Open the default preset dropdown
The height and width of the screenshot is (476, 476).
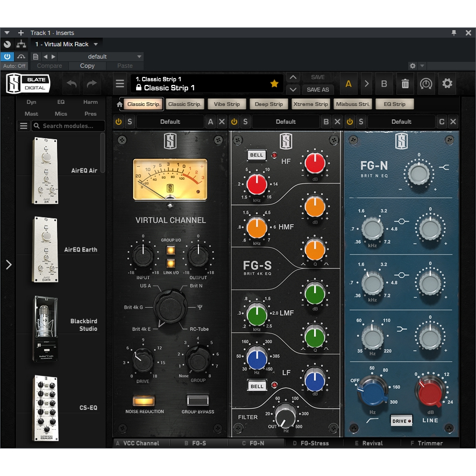139,56
